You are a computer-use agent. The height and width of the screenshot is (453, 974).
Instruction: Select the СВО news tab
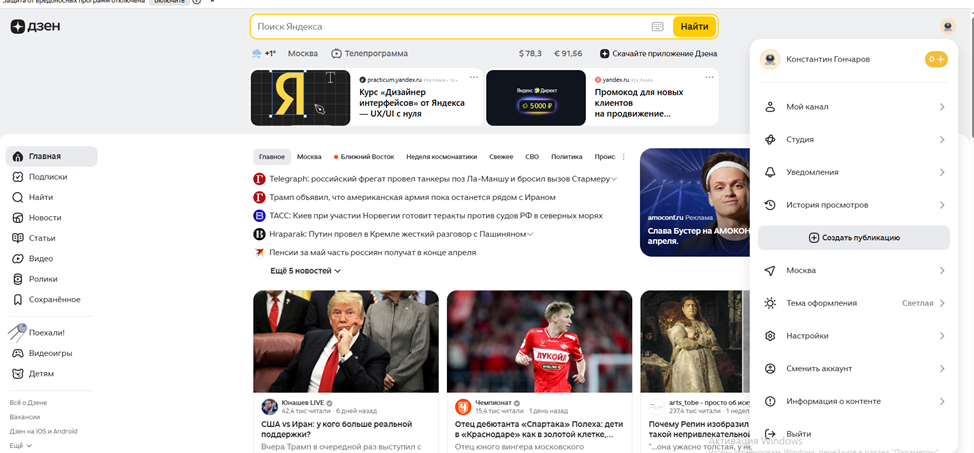click(x=532, y=157)
